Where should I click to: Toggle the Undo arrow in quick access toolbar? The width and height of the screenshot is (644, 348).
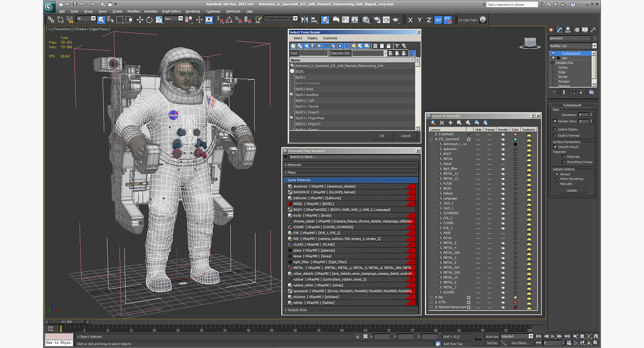coord(81,4)
